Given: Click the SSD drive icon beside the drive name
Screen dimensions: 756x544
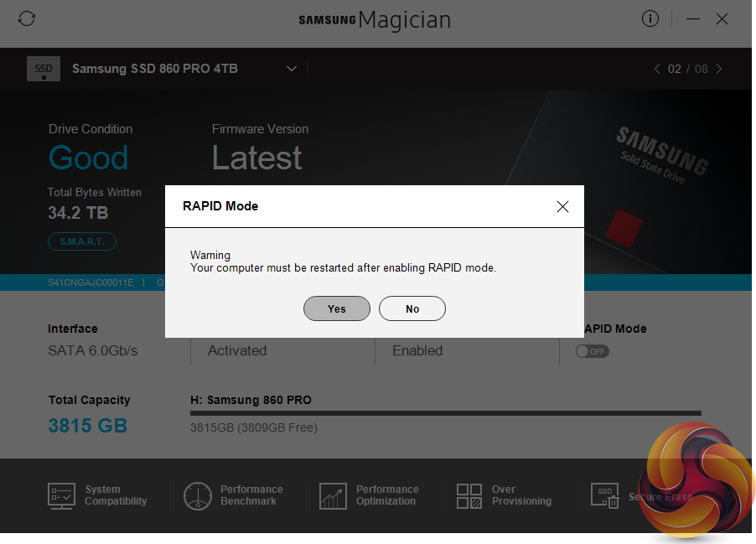Looking at the screenshot, I should tap(43, 69).
